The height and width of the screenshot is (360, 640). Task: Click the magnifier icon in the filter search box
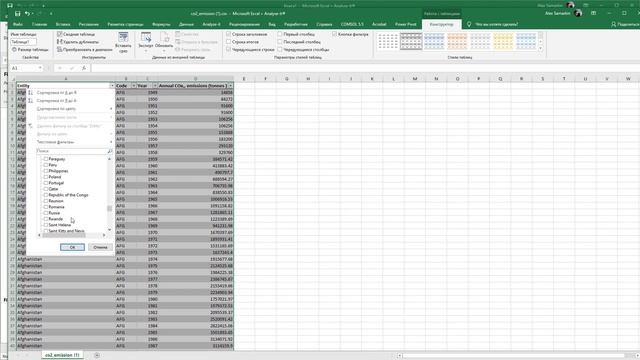coord(109,151)
